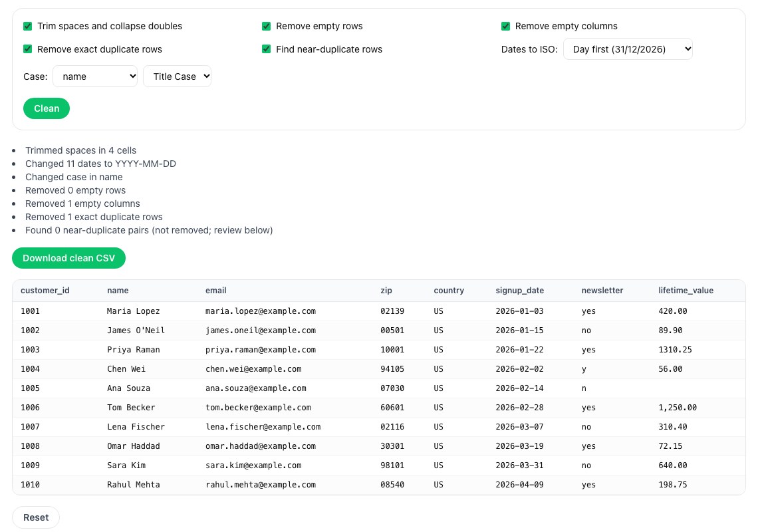Select the lifetime_value column header

click(686, 291)
